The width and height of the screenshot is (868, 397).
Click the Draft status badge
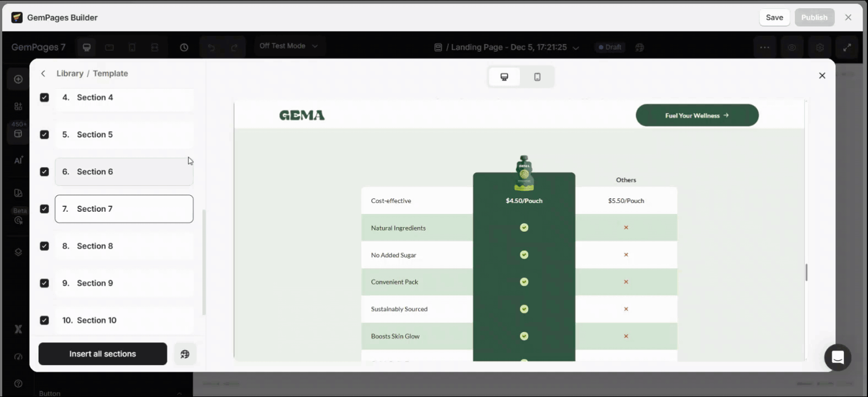pos(610,47)
